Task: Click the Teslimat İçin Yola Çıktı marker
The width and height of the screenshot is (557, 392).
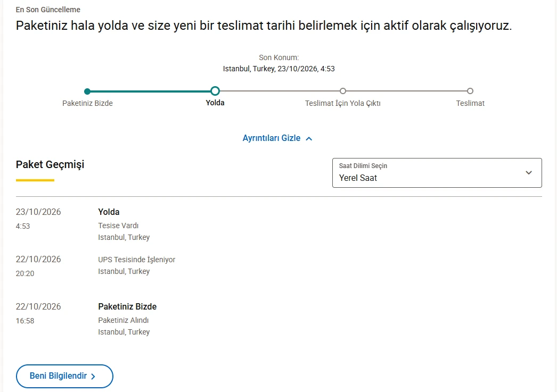Action: [343, 91]
